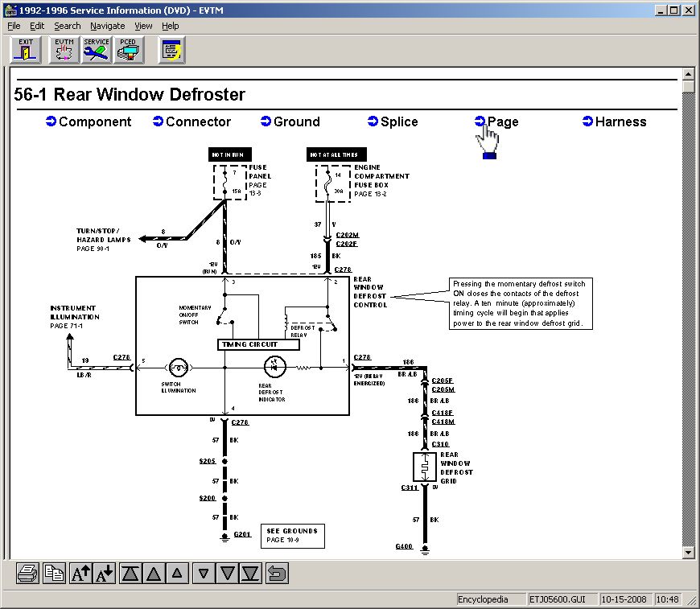This screenshot has width=700, height=609.
Task: Open the PCED diagnostics icon
Action: coord(129,50)
